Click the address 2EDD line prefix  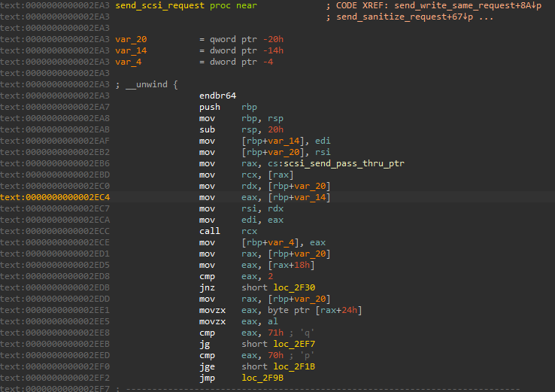click(x=55, y=299)
